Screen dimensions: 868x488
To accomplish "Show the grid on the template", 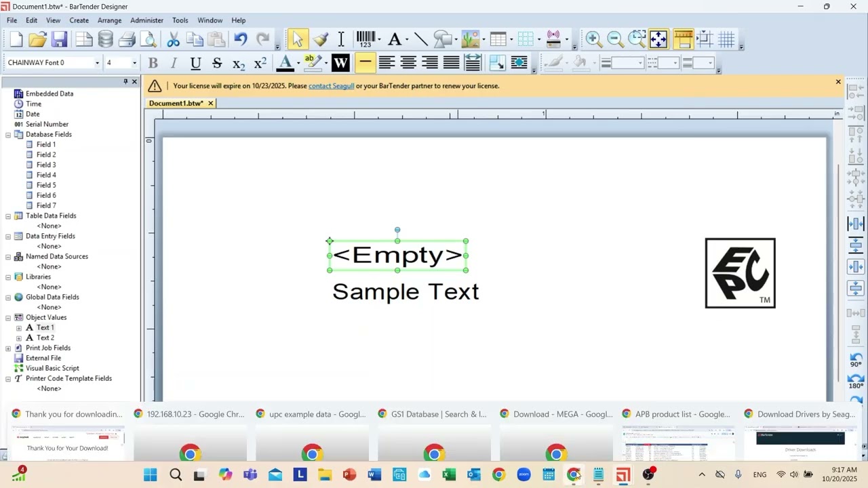I will 726,39.
